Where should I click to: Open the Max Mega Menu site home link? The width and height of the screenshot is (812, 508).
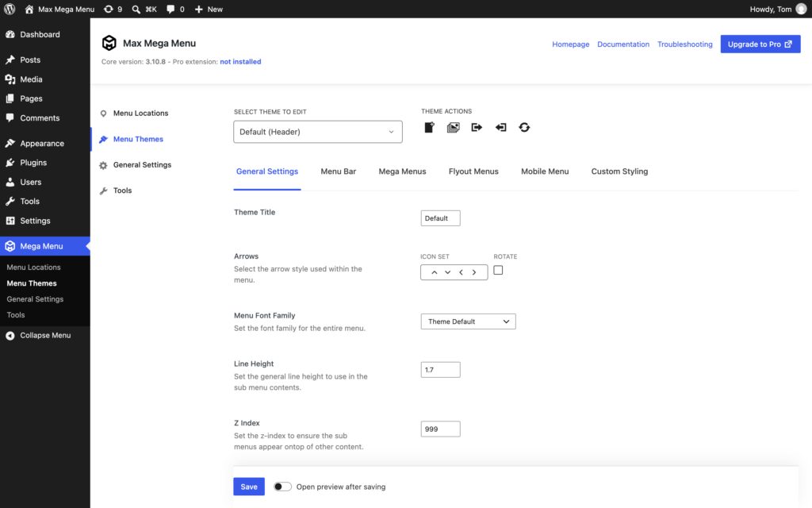tap(59, 9)
